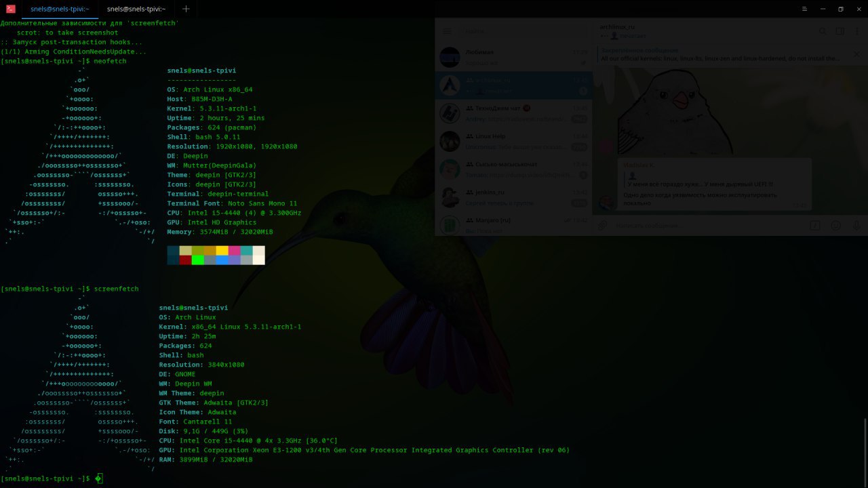The image size is (868, 488).
Task: Click 'Memory: 3574MiB / 32020MiB' line
Action: tap(220, 232)
